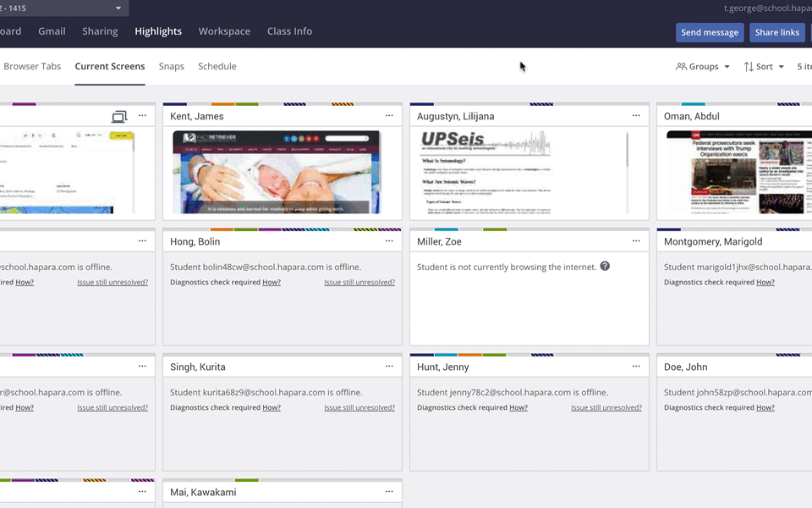Open options menu on Hunt, Jenny card

coord(636,367)
